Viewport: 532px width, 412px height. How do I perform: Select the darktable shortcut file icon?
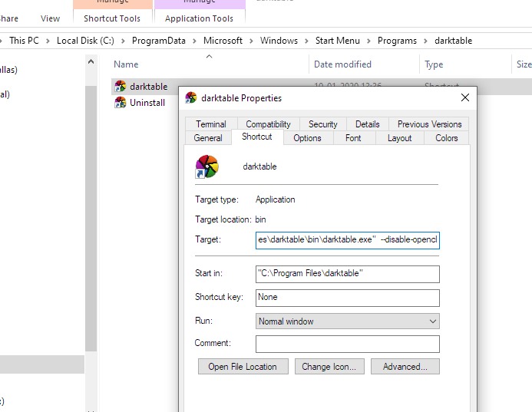click(120, 87)
